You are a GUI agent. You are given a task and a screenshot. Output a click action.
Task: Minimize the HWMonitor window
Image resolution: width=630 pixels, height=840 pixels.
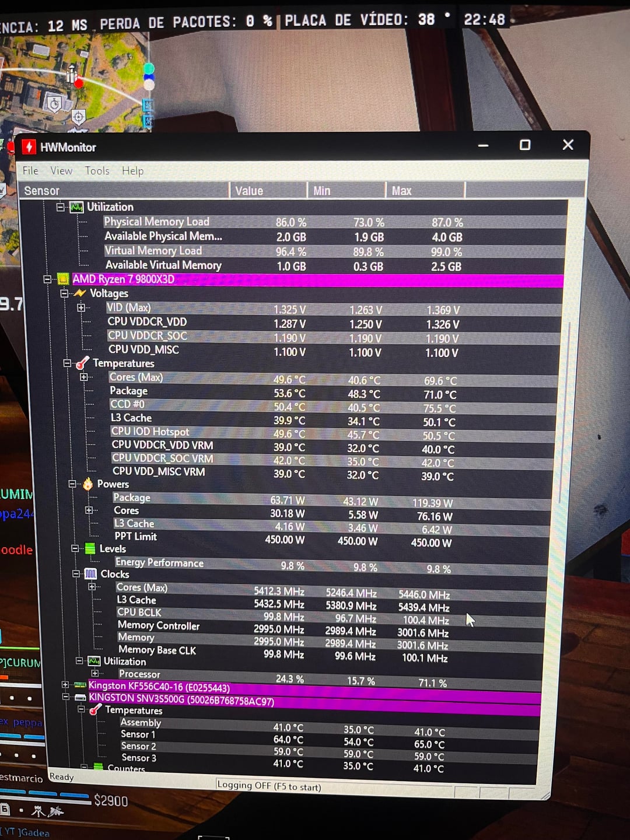(483, 145)
